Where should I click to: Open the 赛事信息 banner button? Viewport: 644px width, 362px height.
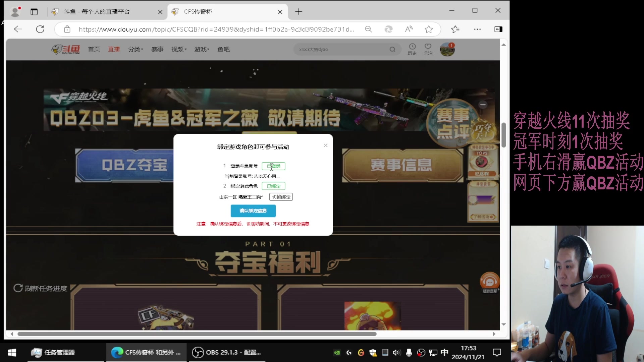402,165
